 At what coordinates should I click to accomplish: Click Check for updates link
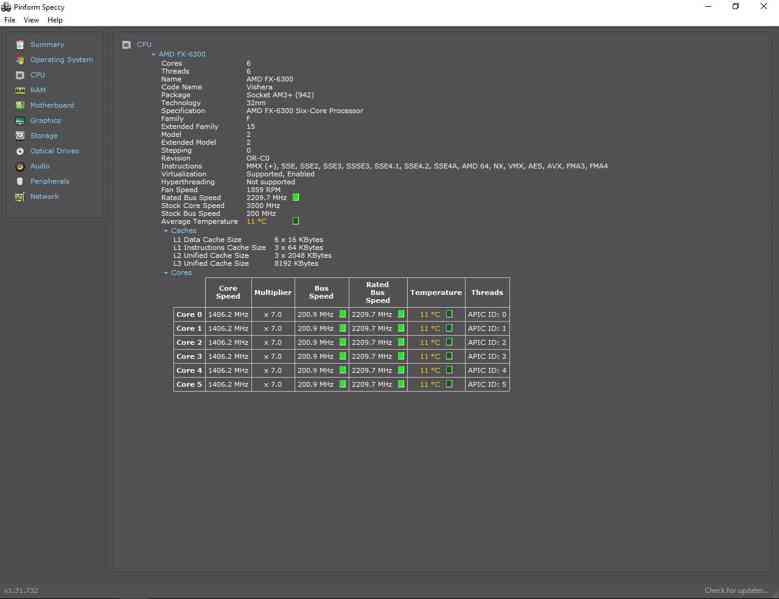[x=736, y=590]
